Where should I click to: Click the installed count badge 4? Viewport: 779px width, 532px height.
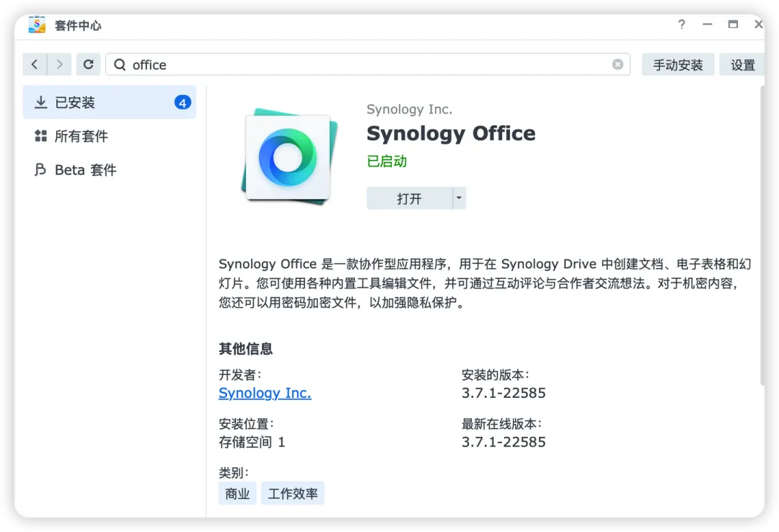182,102
